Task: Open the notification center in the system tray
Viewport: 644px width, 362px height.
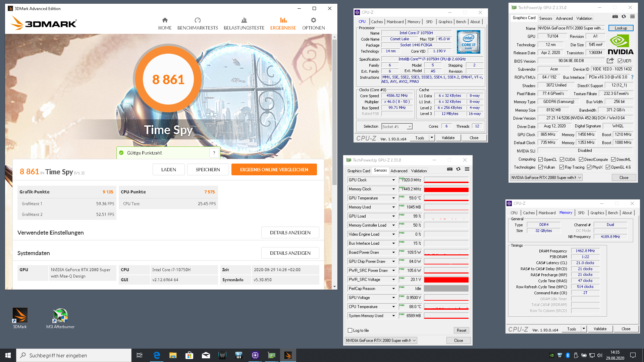Action: [633, 355]
